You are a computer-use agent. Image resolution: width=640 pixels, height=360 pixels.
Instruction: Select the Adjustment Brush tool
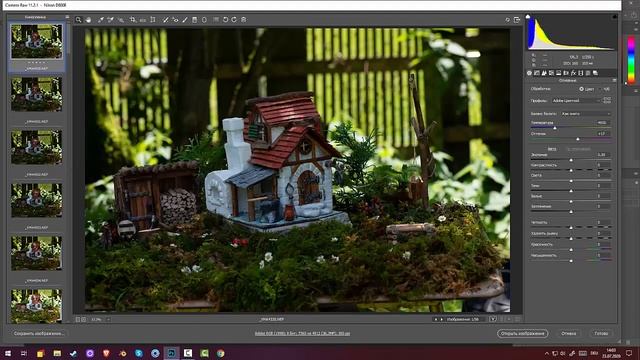[185, 20]
